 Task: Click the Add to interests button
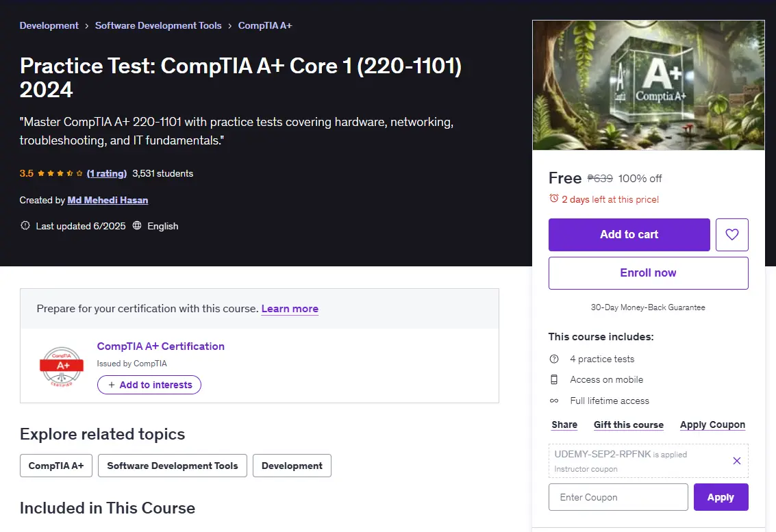[149, 385]
